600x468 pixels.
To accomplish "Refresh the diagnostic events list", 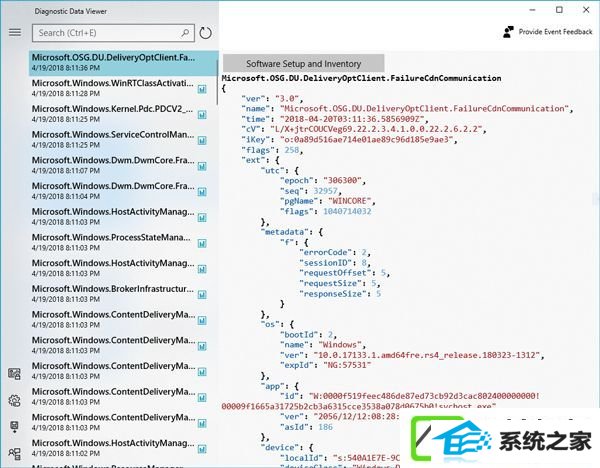I will 205,33.
